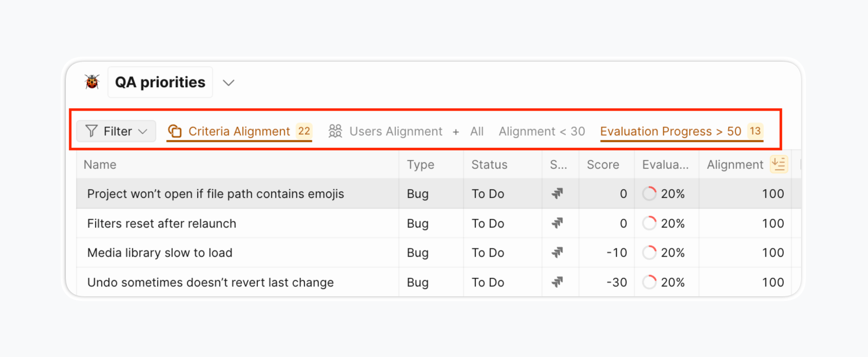Click the Score column header
Screen dimensions: 868x357
tap(602, 165)
